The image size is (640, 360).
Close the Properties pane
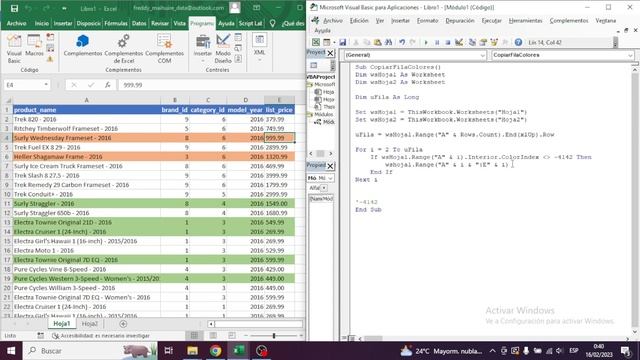(330, 166)
